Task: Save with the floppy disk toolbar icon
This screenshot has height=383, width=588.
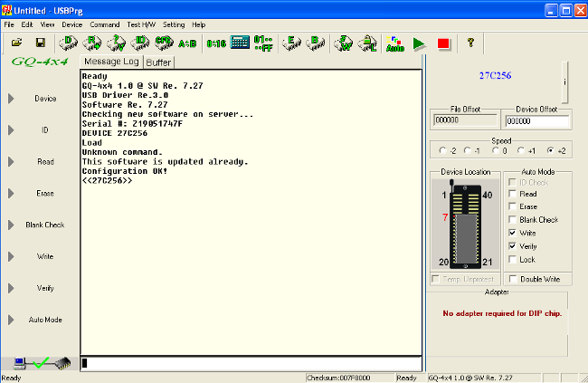Action: [41, 43]
